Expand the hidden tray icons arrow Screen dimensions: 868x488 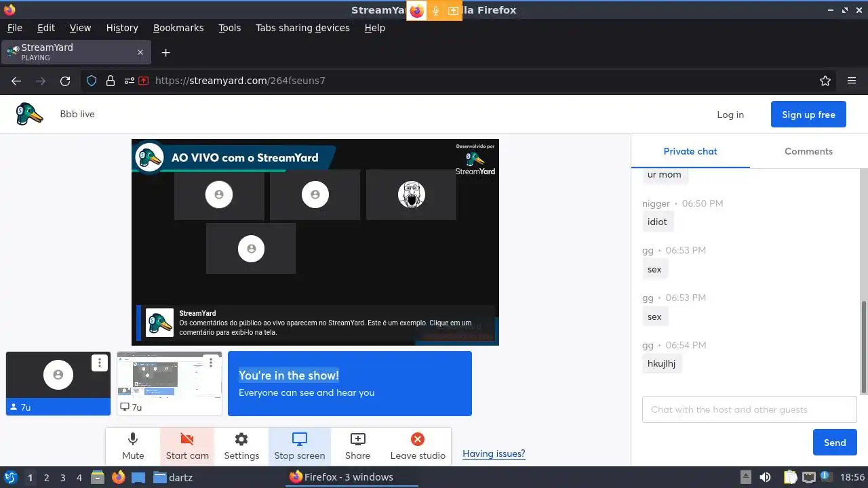[x=746, y=477]
